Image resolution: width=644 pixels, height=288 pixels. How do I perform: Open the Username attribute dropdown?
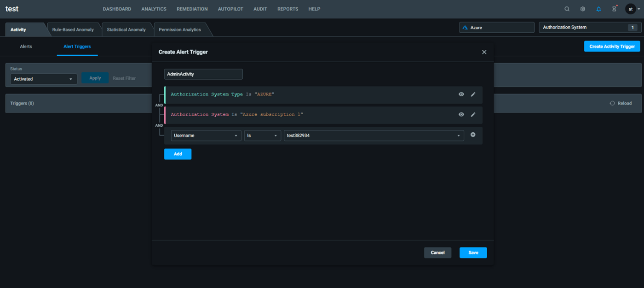pyautogui.click(x=206, y=135)
